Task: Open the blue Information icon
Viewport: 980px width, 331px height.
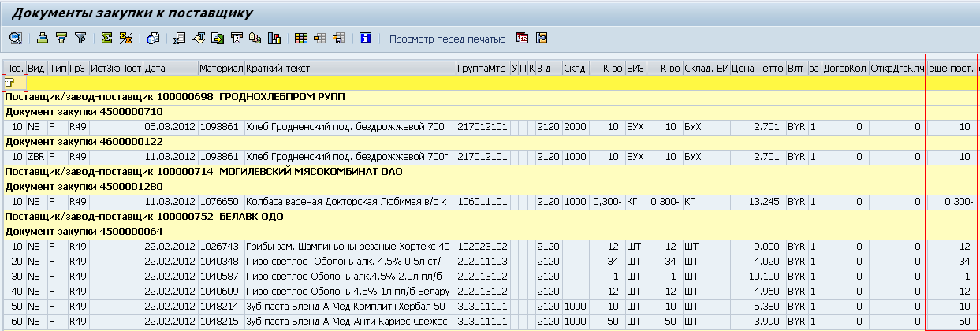Action: 365,38
